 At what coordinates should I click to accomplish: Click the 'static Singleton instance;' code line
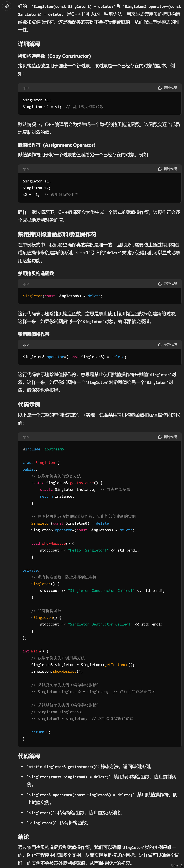tap(68, 490)
